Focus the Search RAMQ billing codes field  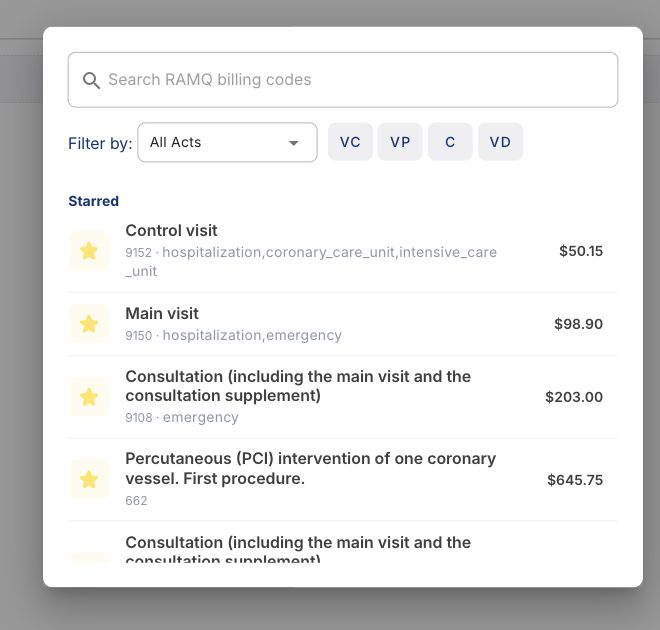[343, 80]
